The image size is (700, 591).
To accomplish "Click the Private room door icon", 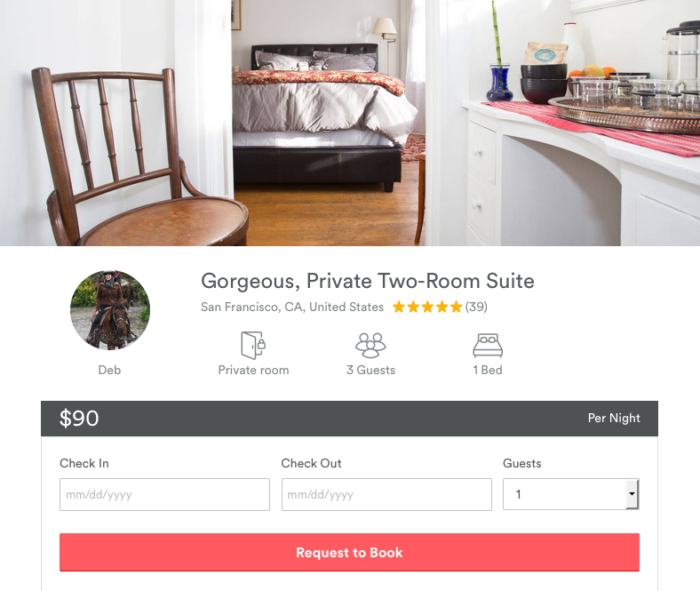I will [x=253, y=345].
